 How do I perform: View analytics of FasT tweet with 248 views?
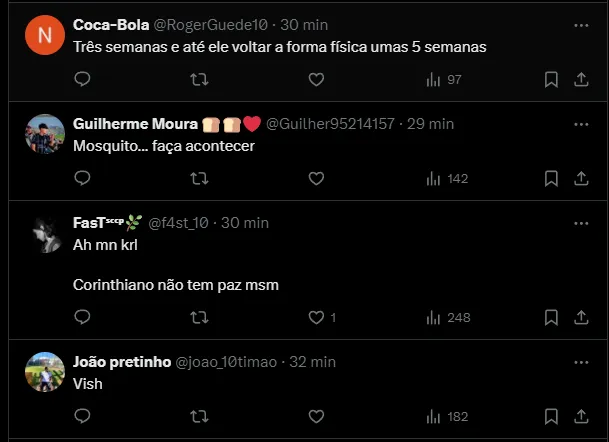coord(447,317)
